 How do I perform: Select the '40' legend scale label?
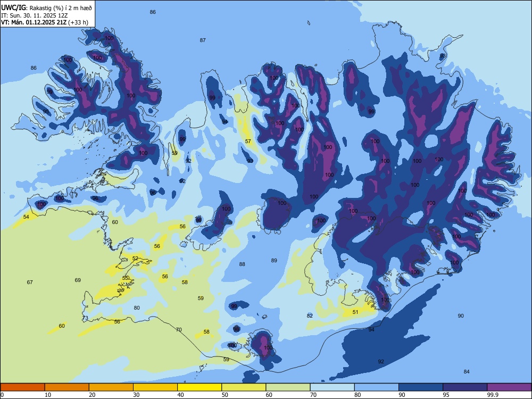[180, 395]
